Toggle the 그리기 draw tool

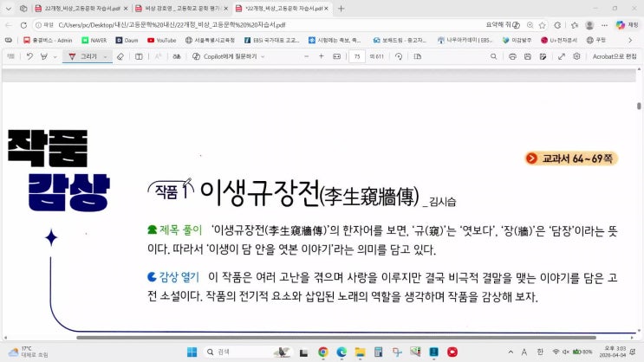[83, 56]
